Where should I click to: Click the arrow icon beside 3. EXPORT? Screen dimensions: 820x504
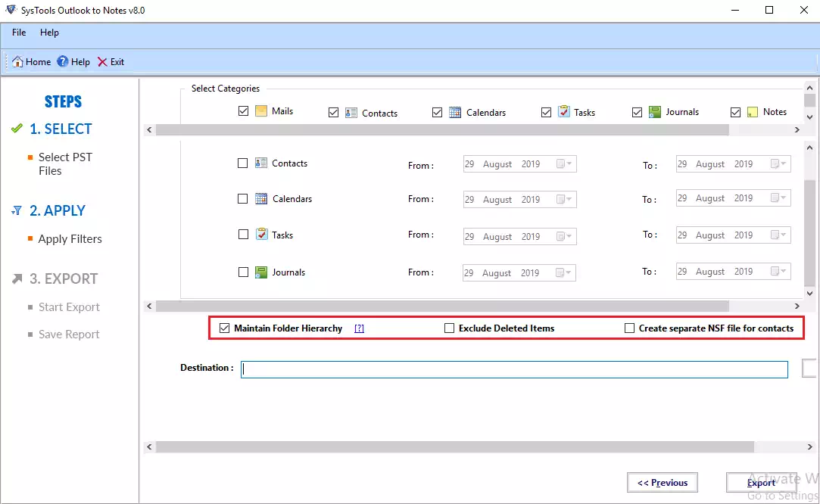[x=17, y=278]
